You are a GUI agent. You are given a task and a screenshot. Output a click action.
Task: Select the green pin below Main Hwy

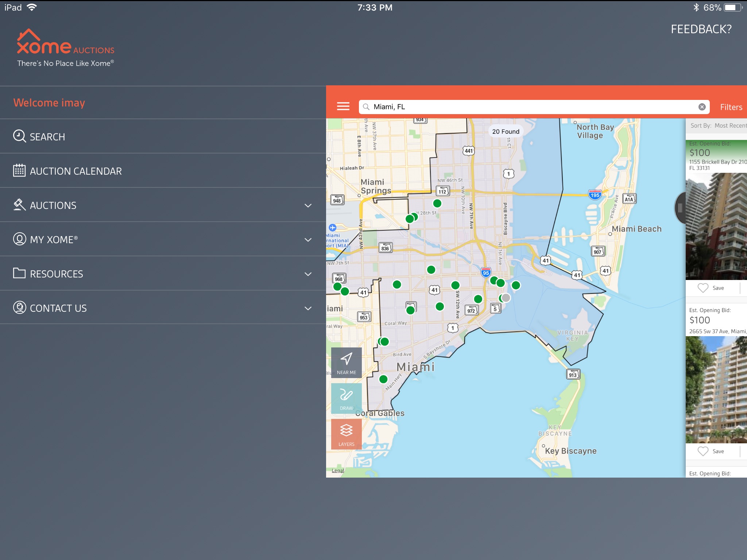383,379
